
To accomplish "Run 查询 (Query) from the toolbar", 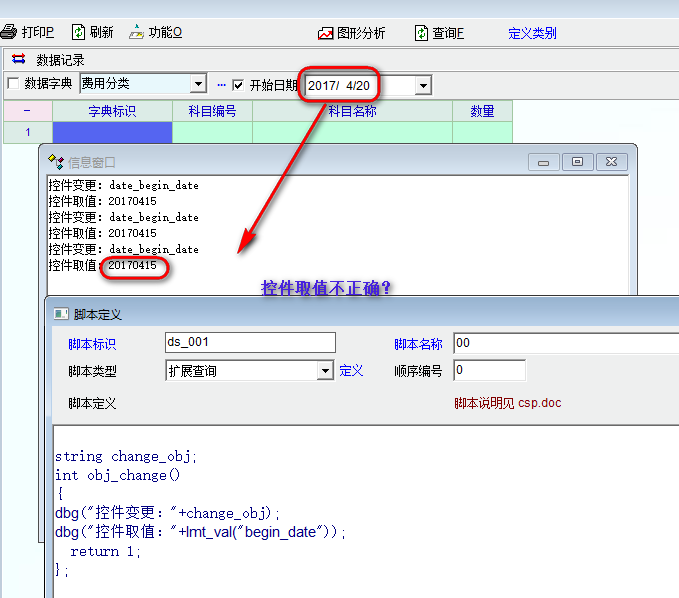I will [x=422, y=33].
